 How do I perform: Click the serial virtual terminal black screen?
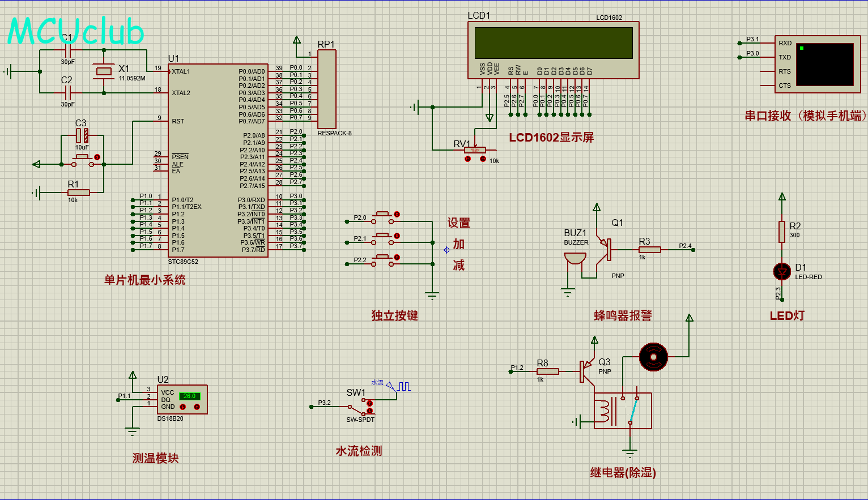pos(824,65)
